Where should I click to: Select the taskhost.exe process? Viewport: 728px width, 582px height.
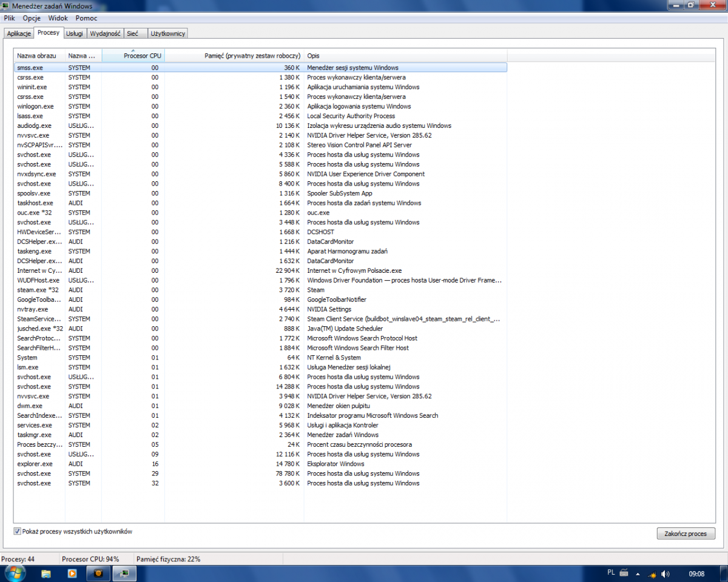(260, 203)
